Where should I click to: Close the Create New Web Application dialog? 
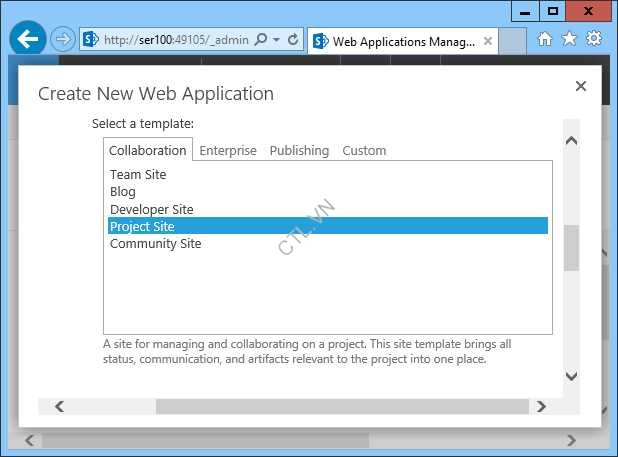click(581, 87)
